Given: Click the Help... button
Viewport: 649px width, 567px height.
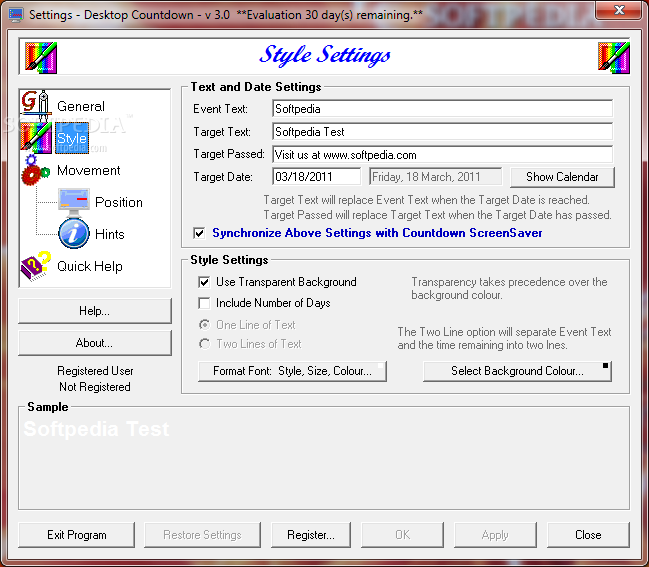Looking at the screenshot, I should (x=95, y=311).
